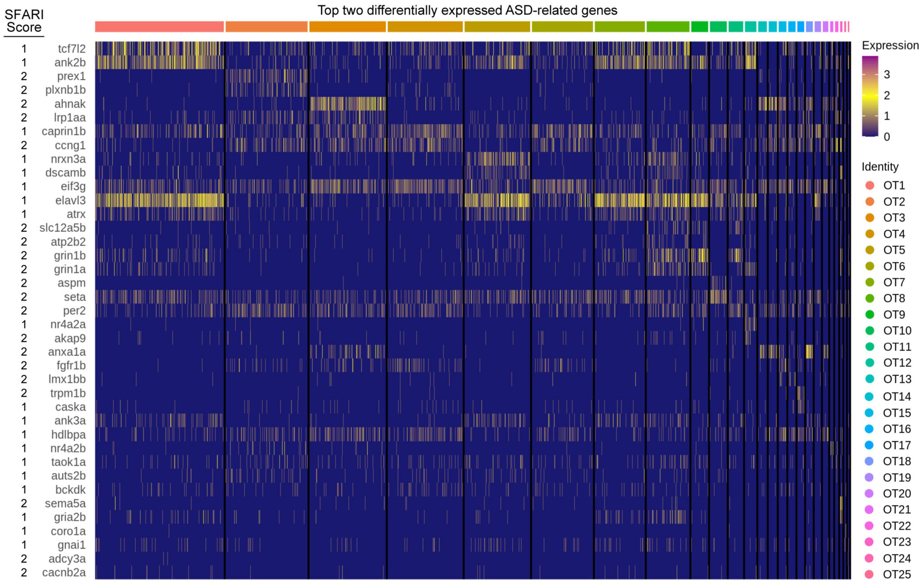Image resolution: width=924 pixels, height=586 pixels.
Task: Select the eif3g gene label
Action: (x=73, y=186)
